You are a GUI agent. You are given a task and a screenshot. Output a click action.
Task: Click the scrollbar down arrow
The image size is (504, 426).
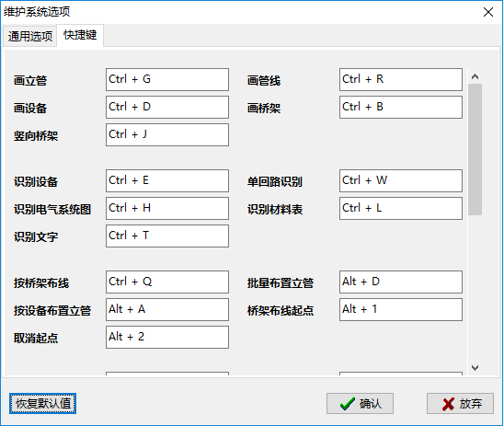click(x=475, y=367)
